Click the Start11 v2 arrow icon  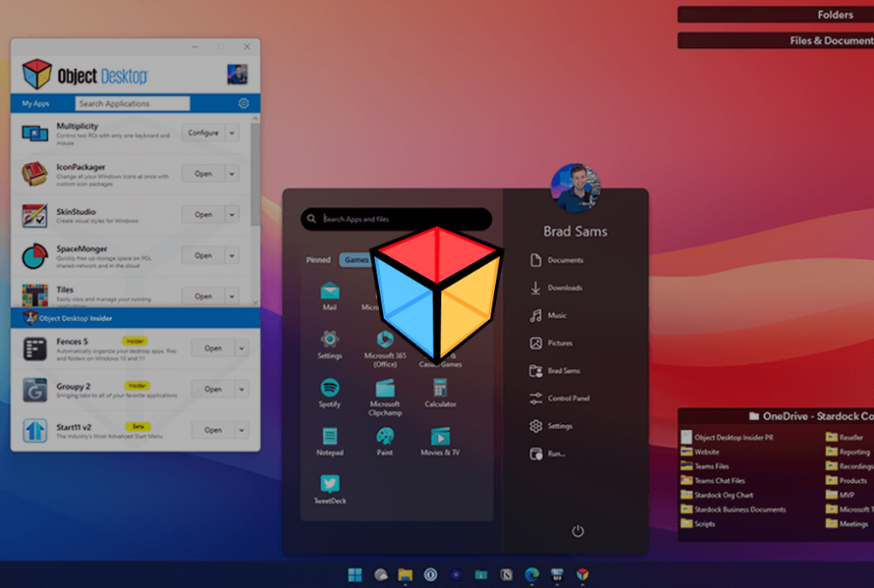pyautogui.click(x=34, y=431)
